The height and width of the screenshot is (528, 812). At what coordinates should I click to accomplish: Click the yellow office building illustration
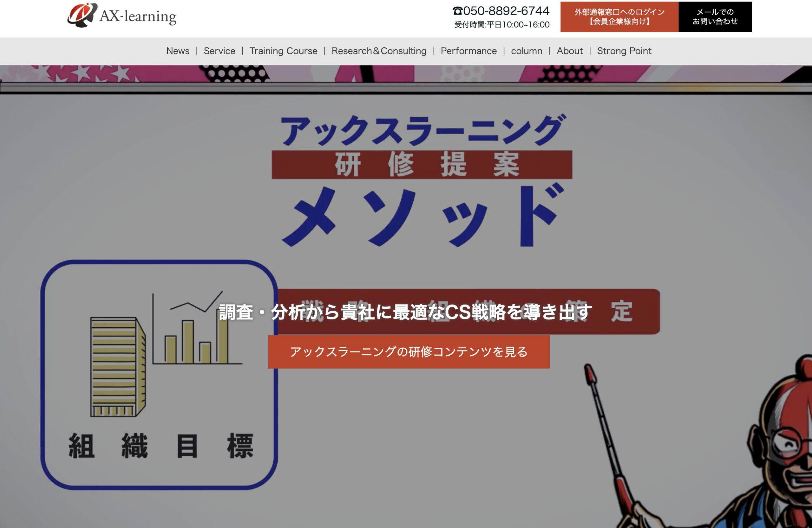coord(118,367)
